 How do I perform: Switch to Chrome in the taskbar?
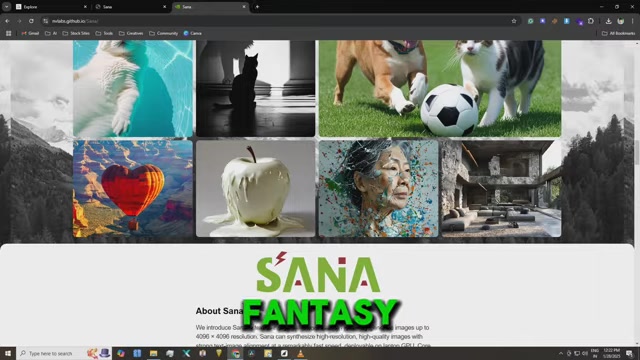235,353
